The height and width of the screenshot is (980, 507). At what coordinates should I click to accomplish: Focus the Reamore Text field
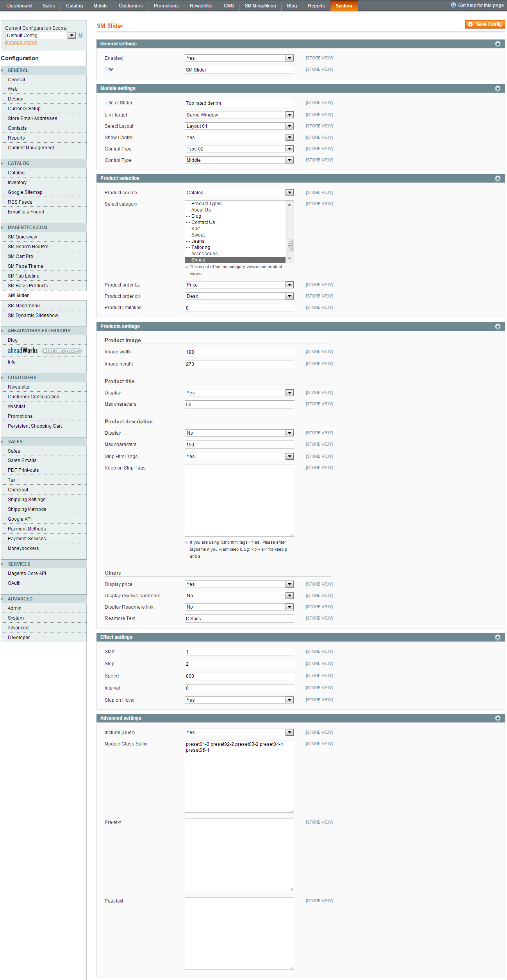239,619
